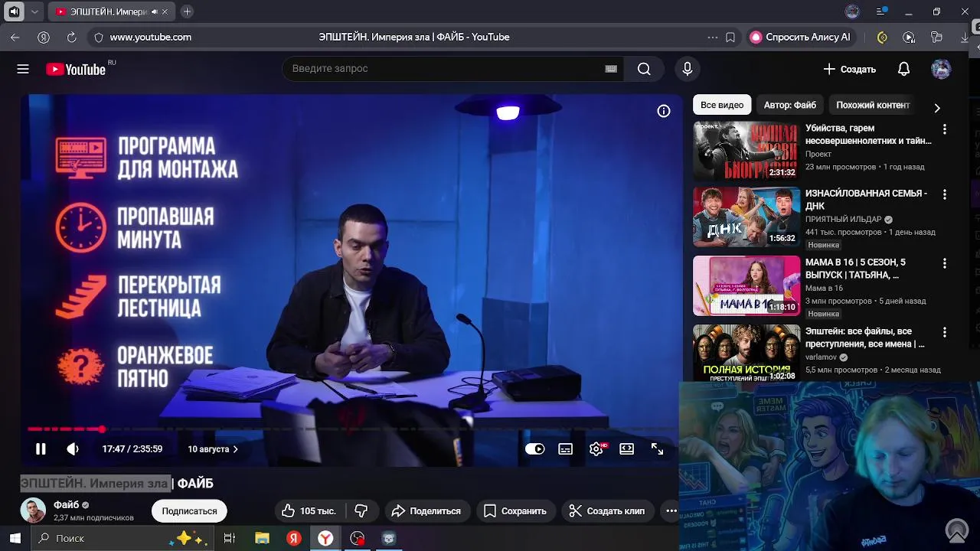Open options for 'МАМА В 16' video
Screen dimensions: 980x551
[944, 263]
